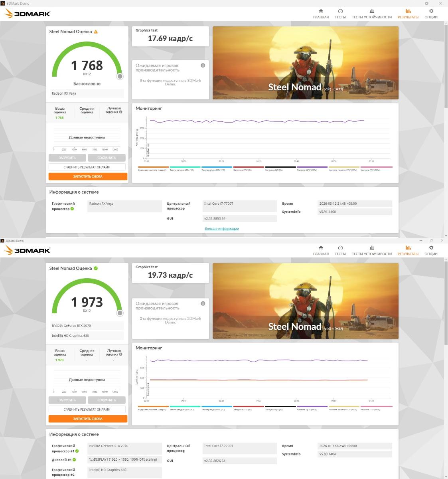Viewport: 448px width, 479px height.
Task: Click green check beside 1 973 Steel Nomad Оценка
Action: point(96,268)
